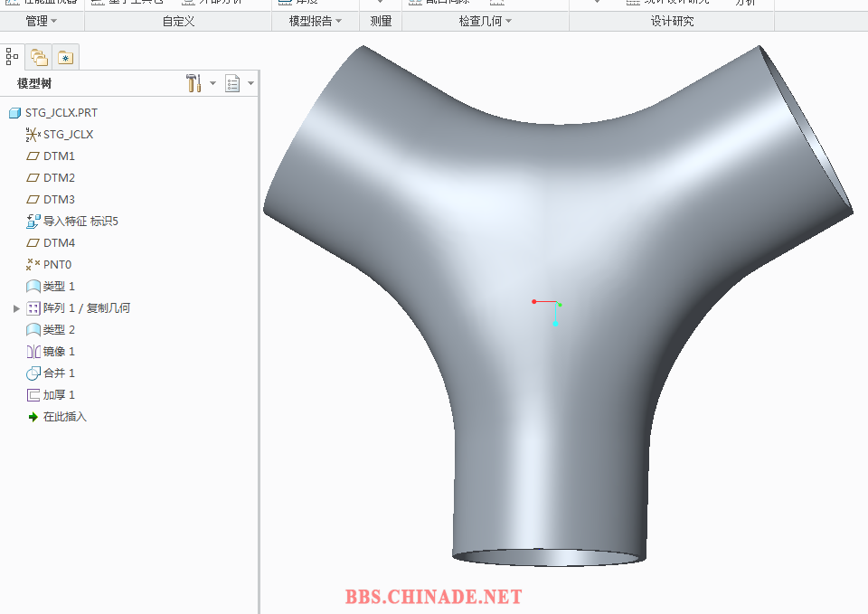Screen dimensions: 868x614
Task: Click the 镜像 1 mirror feature icon
Action: pyautogui.click(x=33, y=352)
